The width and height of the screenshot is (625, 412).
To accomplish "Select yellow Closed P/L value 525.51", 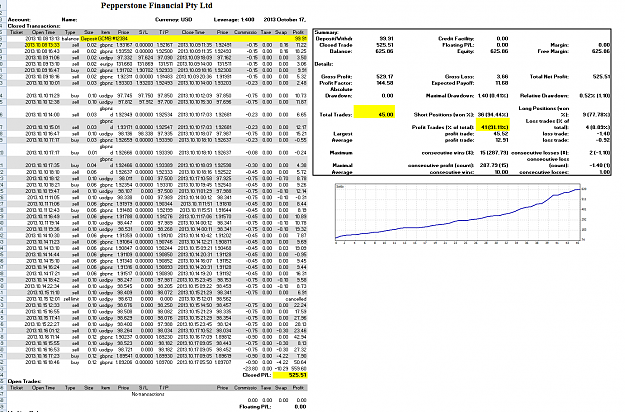I will point(290,375).
